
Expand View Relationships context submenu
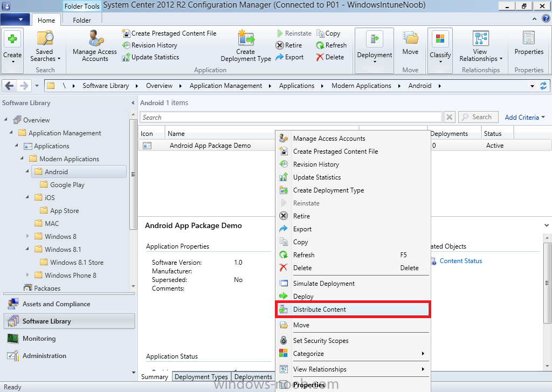tap(353, 369)
